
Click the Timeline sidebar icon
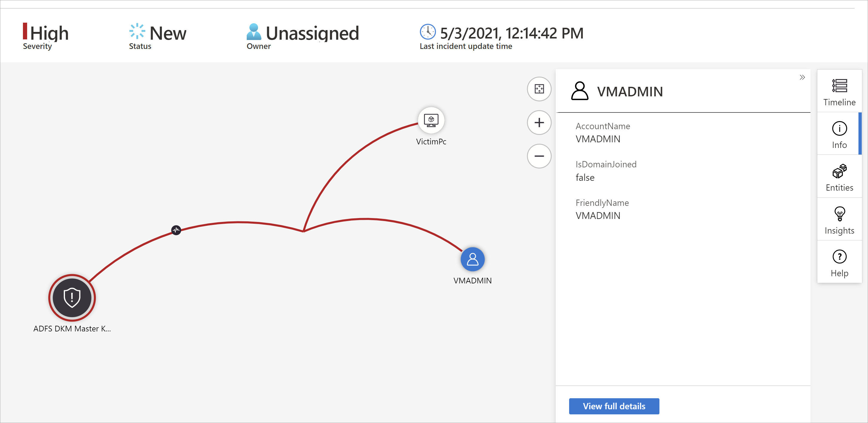click(839, 92)
